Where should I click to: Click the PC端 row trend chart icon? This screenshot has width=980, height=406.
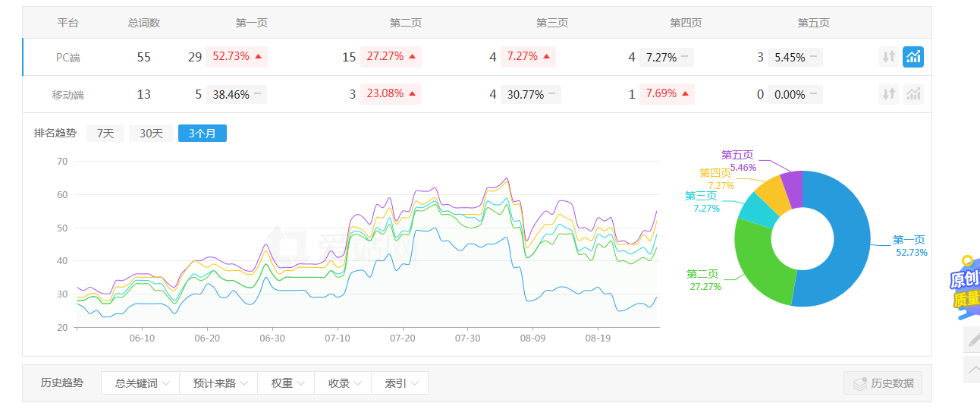(913, 57)
